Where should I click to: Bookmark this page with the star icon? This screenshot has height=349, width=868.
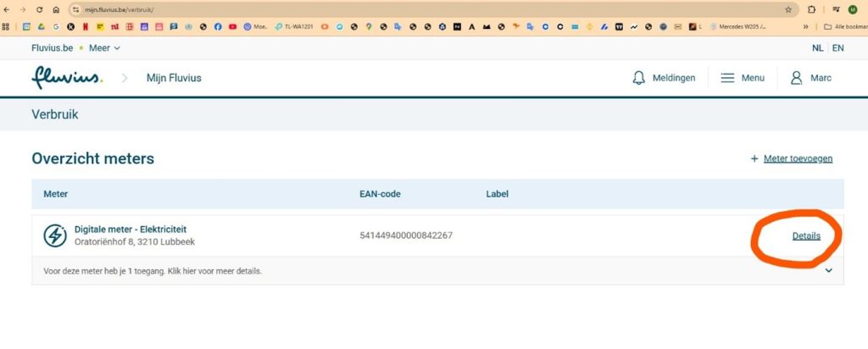788,9
